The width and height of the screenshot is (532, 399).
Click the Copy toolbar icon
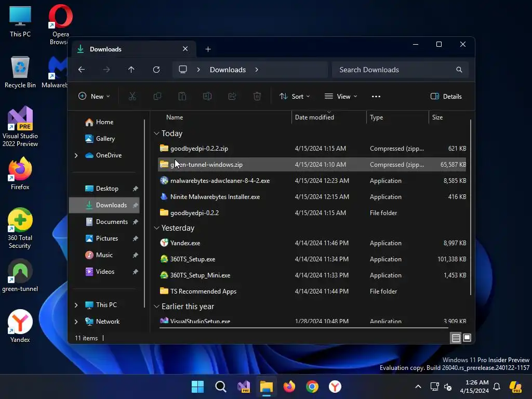pyautogui.click(x=157, y=96)
